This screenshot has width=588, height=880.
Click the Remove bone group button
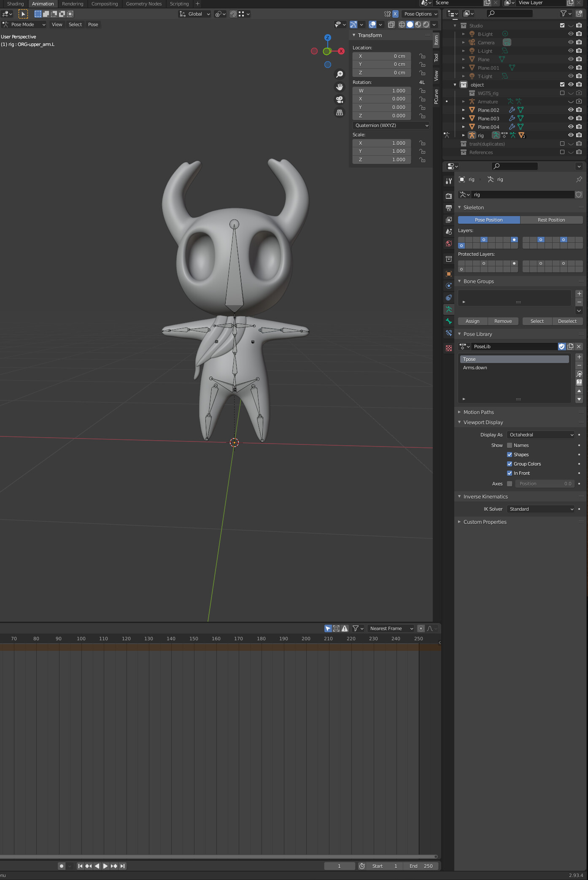click(503, 322)
